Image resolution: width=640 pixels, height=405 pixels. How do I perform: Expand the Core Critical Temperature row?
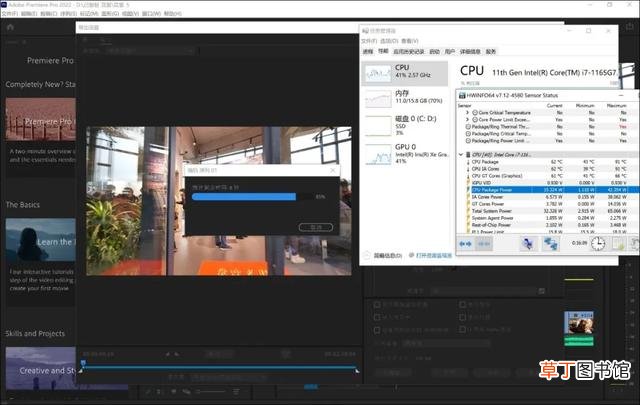467,112
